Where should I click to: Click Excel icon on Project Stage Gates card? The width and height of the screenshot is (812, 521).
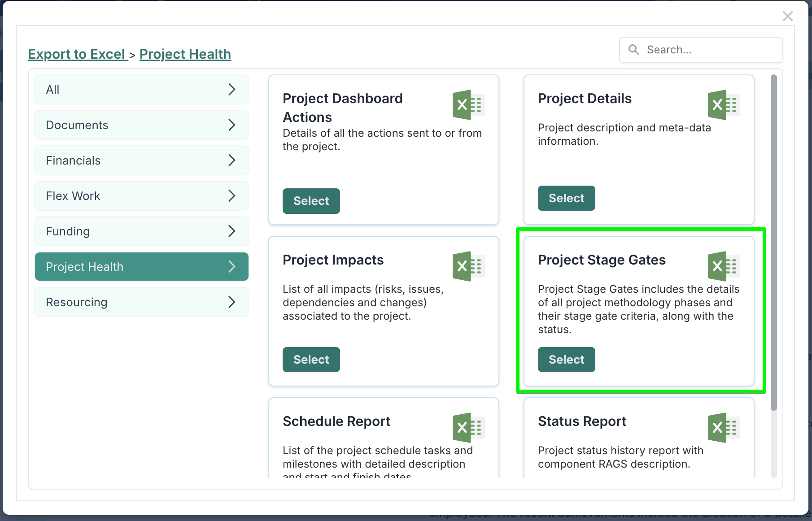[724, 266]
